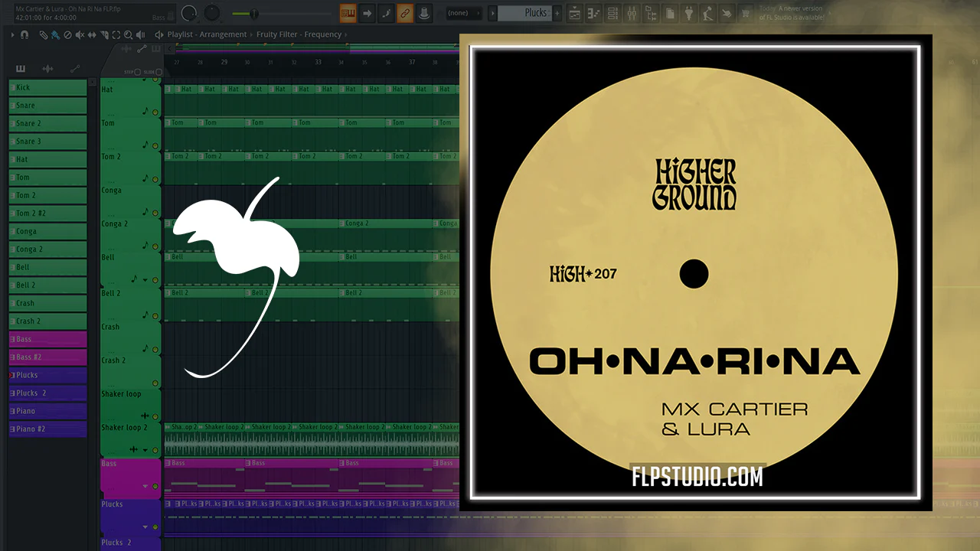980x551 pixels.
Task: Expand the Bass track dropdown arrow
Action: [x=145, y=486]
